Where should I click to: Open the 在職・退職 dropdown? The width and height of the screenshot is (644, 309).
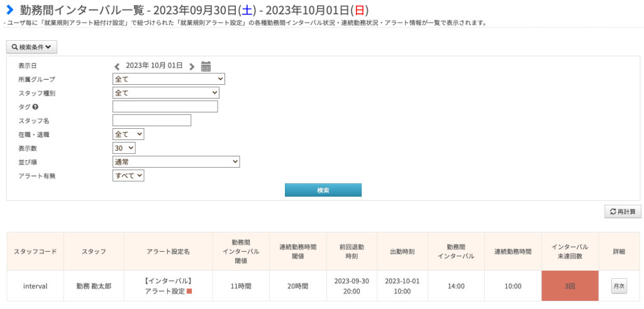(x=128, y=134)
